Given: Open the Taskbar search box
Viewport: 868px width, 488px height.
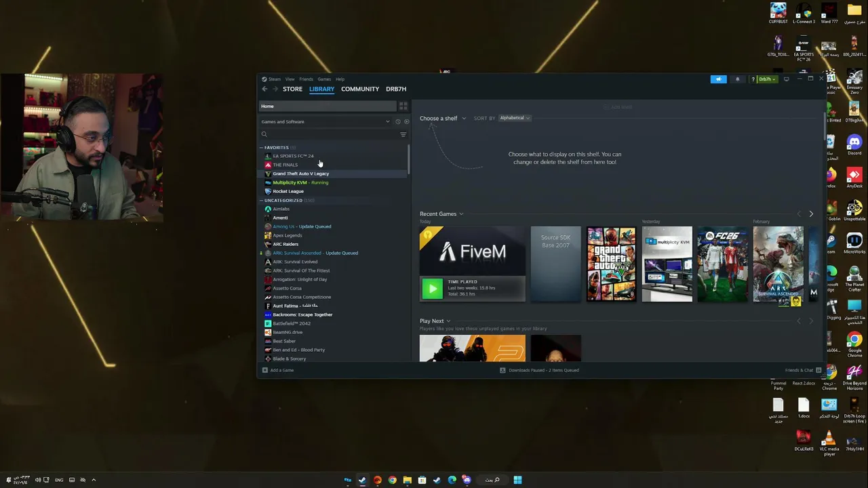Looking at the screenshot, I should click(492, 480).
